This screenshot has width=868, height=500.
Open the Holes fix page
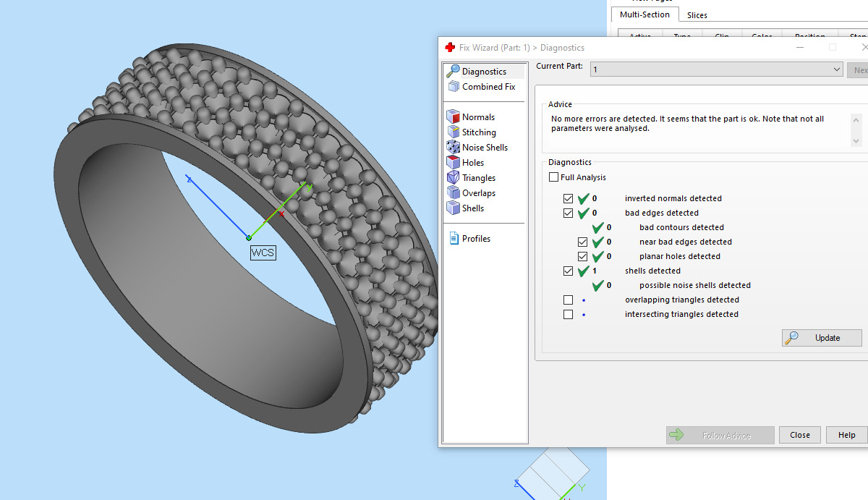pyautogui.click(x=466, y=162)
